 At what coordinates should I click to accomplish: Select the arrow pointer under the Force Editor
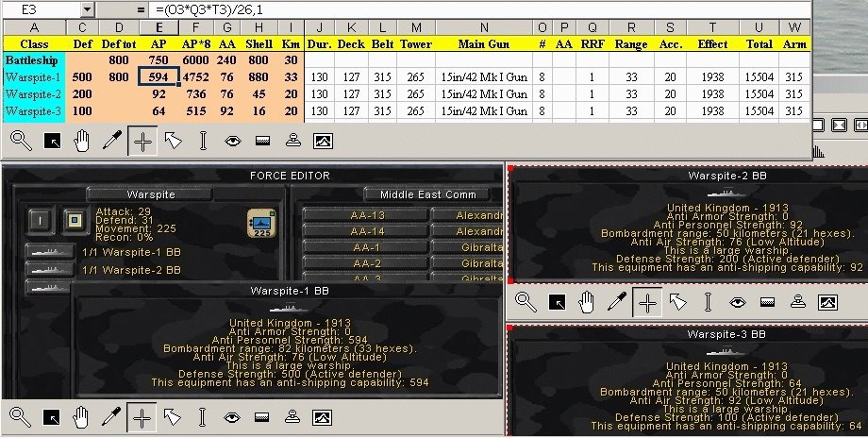tap(172, 417)
